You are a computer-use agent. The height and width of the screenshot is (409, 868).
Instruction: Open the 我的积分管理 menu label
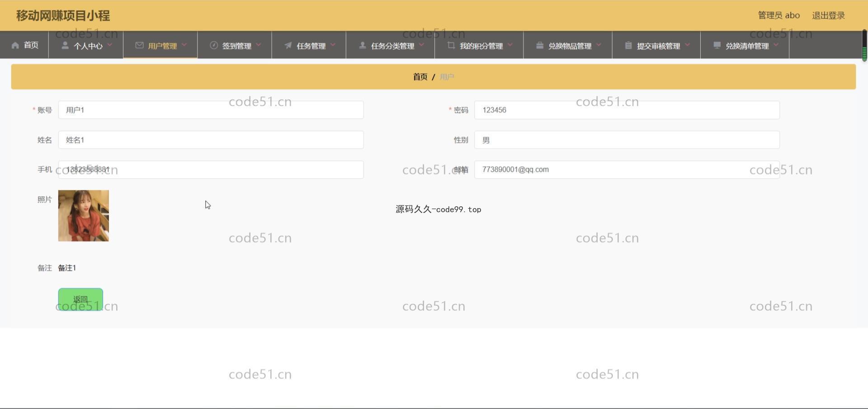[481, 46]
